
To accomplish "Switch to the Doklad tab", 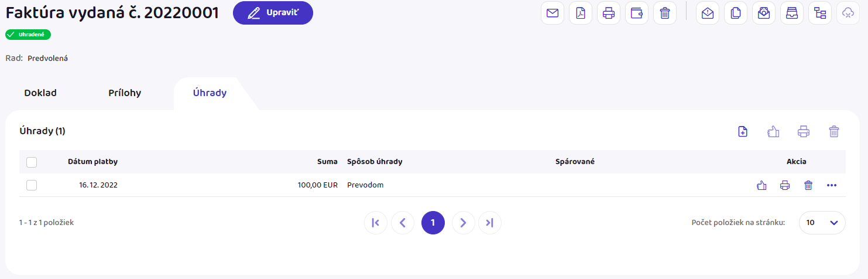I will click(40, 93).
